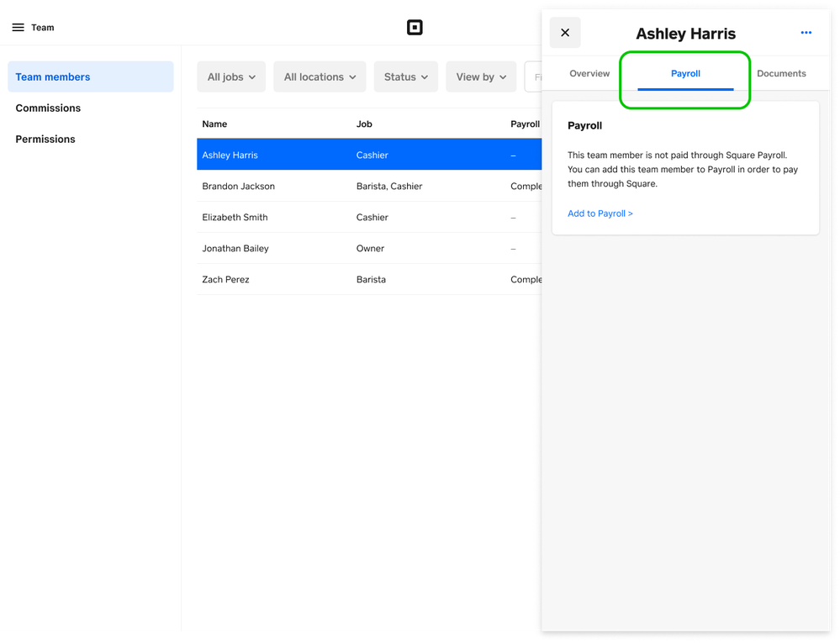Open the Status filter dropdown
The width and height of the screenshot is (840, 643).
(x=405, y=76)
